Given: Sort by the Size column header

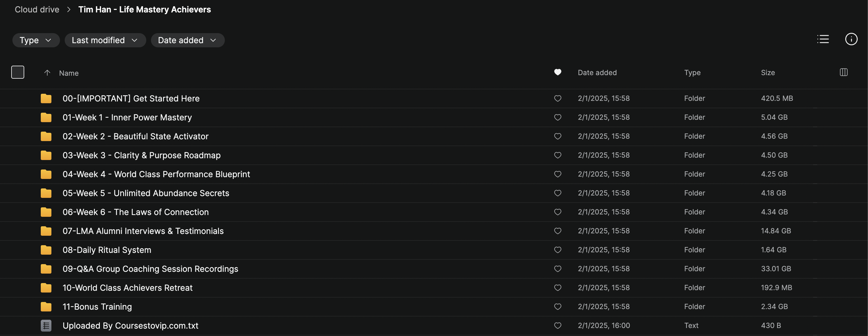Looking at the screenshot, I should [768, 72].
